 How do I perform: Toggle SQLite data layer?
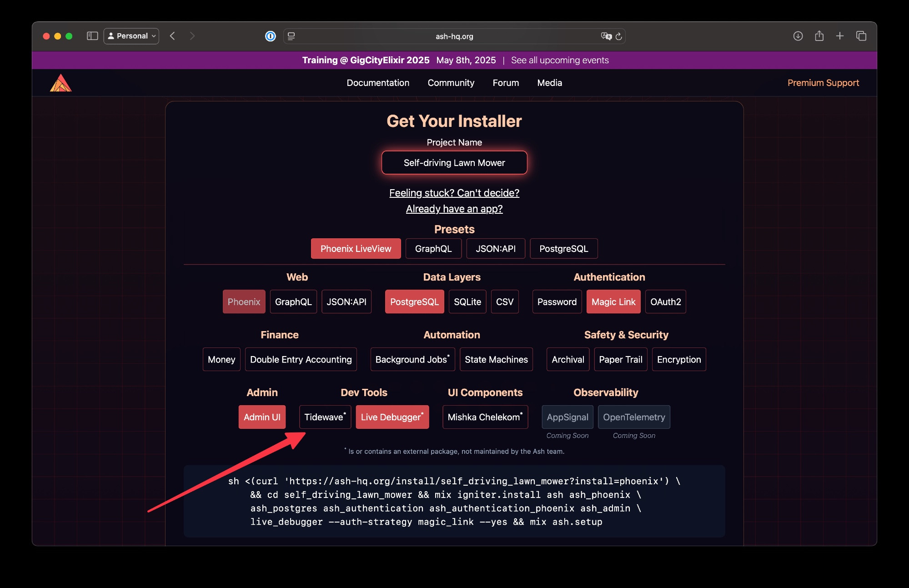pos(467,302)
